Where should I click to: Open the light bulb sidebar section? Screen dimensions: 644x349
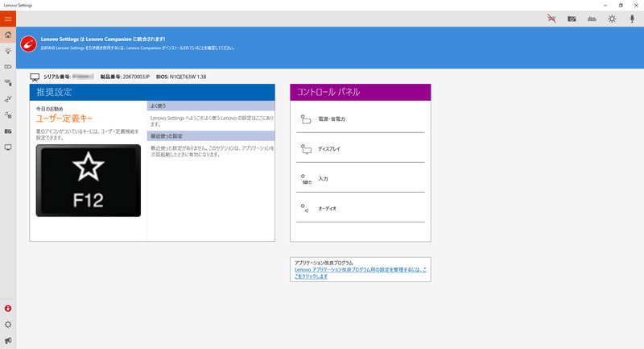click(8, 51)
